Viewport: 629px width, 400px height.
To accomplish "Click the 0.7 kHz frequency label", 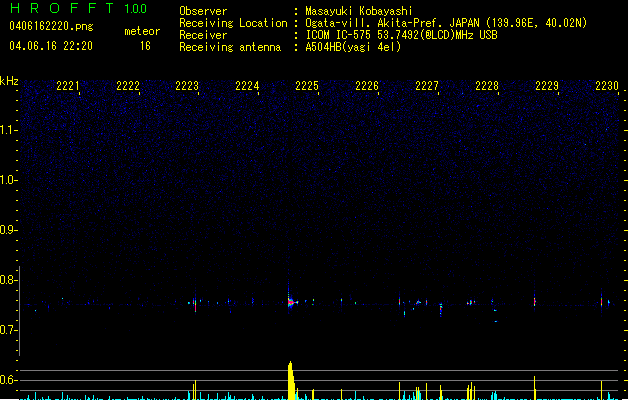I will 8,330.
